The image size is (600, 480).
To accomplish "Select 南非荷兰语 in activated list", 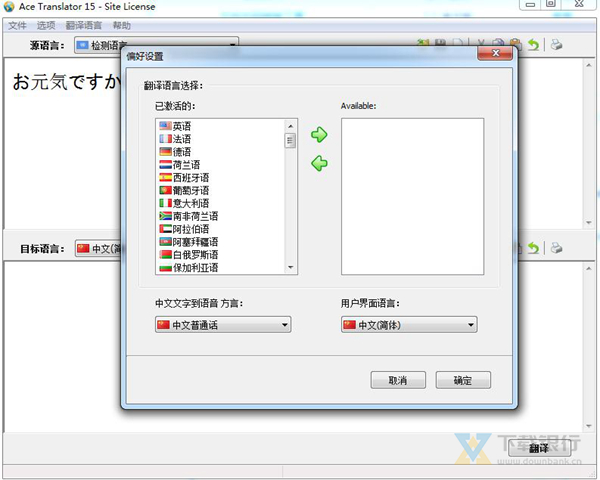I will click(221, 216).
